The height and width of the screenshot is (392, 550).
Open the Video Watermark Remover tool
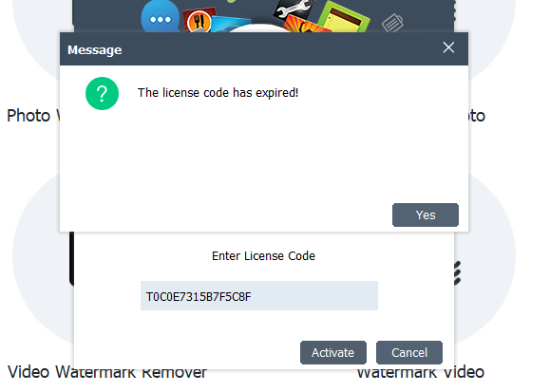coord(107,372)
